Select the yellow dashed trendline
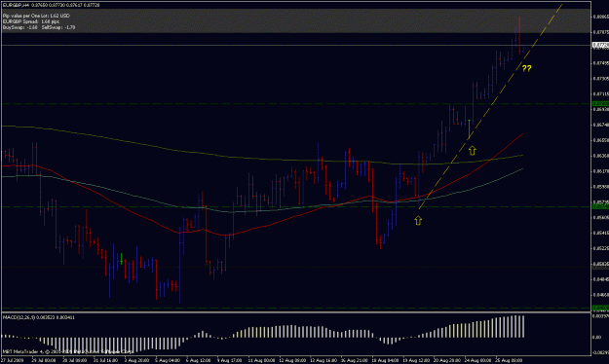 (491, 106)
